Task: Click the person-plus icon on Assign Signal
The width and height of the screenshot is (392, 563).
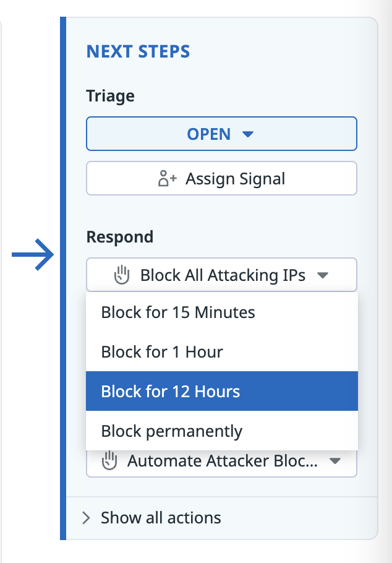Action: pos(168,179)
